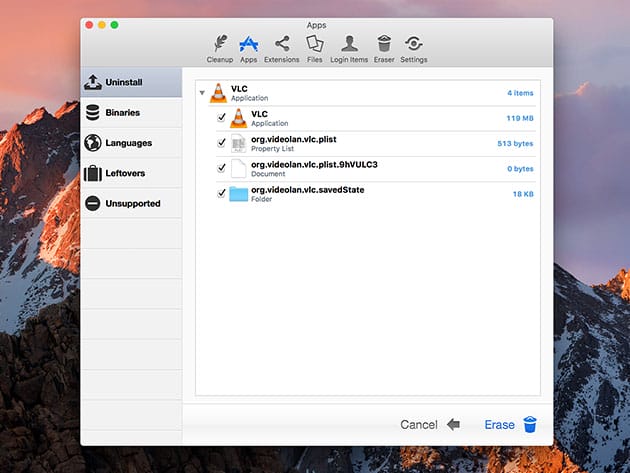Switch to the Binaries sidebar section
This screenshot has width=630, height=473.
coord(131,112)
